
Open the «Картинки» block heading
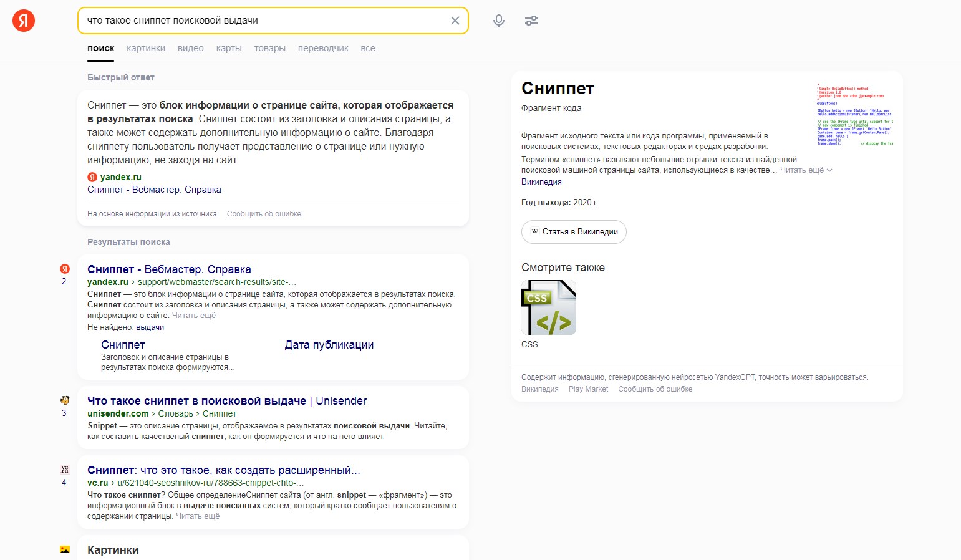[x=113, y=550]
